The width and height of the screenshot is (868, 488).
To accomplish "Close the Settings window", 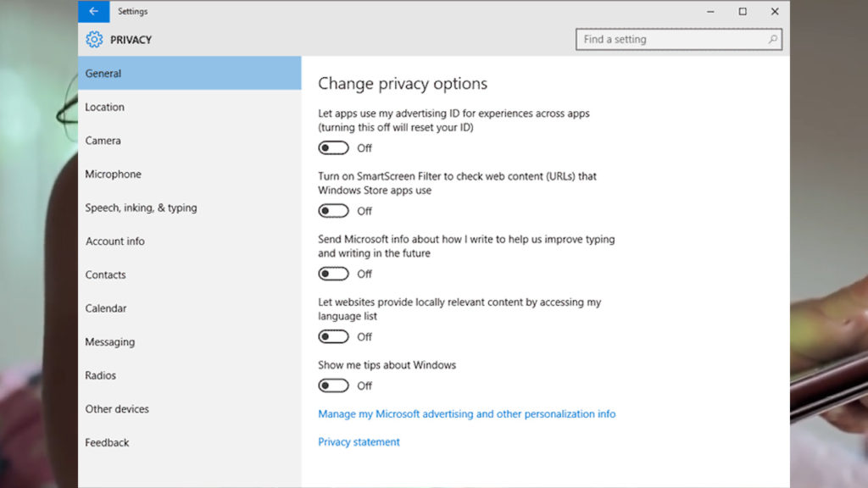I will (x=775, y=11).
